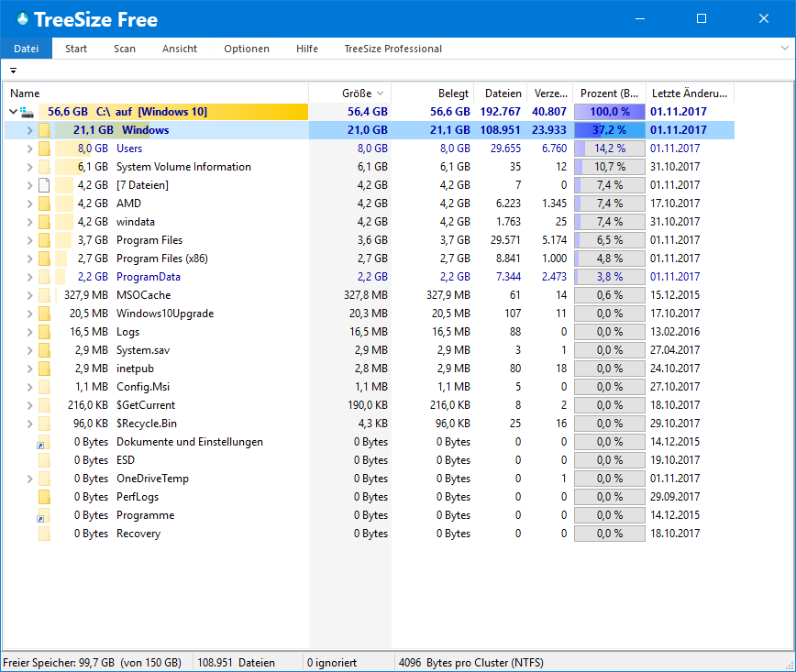Expand the AMD folder node

(x=29, y=204)
